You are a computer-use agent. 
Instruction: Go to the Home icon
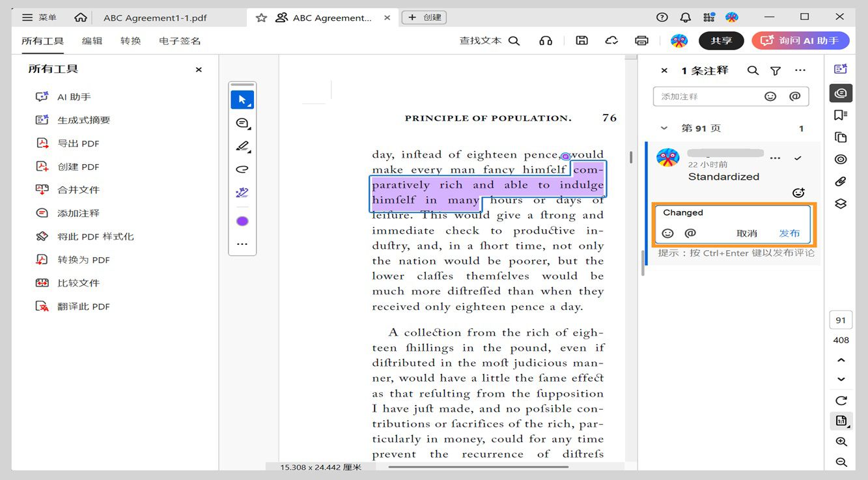click(x=80, y=18)
